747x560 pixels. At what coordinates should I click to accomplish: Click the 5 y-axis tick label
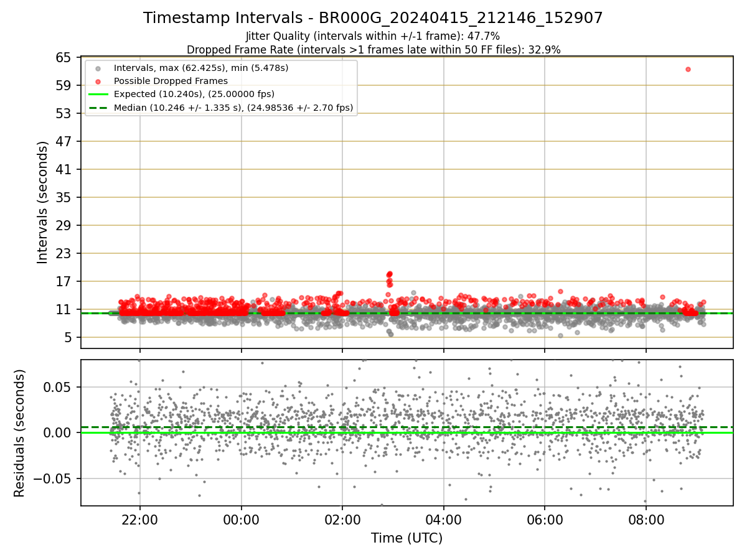coord(68,337)
